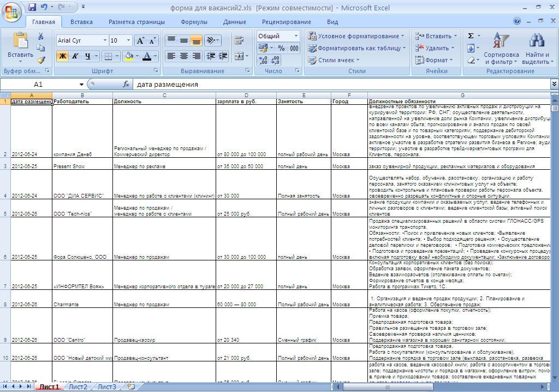Viewport: 559px width, 392px height.
Task: Open Fill down arrow icon
Action: pyautogui.click(x=471, y=48)
